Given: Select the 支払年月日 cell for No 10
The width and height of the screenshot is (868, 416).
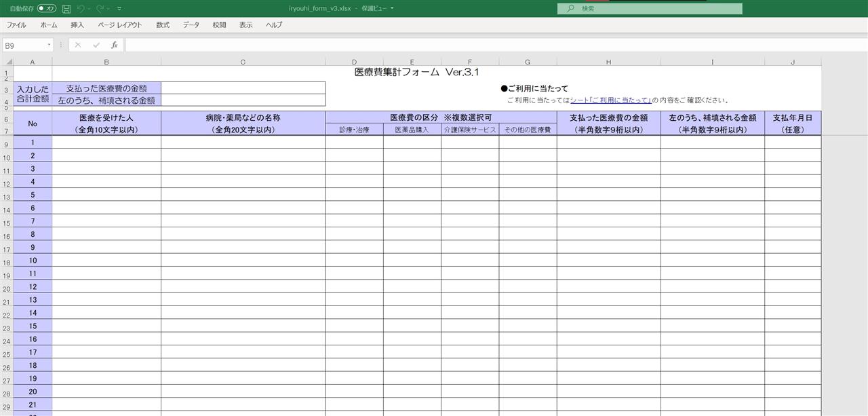Looking at the screenshot, I should [x=793, y=261].
